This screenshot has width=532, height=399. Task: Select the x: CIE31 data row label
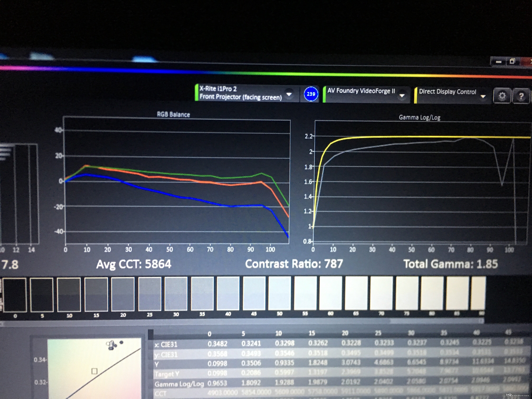click(x=166, y=344)
